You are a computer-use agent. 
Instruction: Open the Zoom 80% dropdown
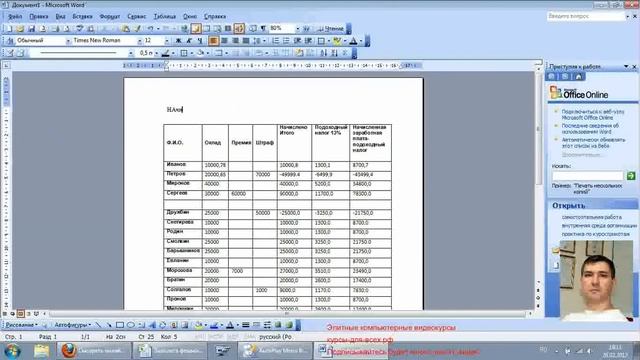coord(298,29)
